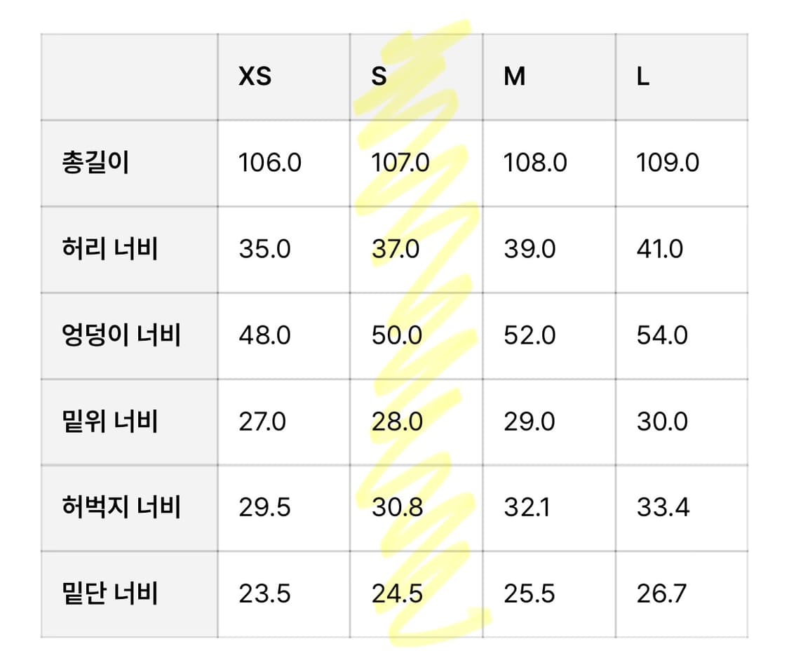Click the 엉덩이 너비 row label

tap(121, 335)
